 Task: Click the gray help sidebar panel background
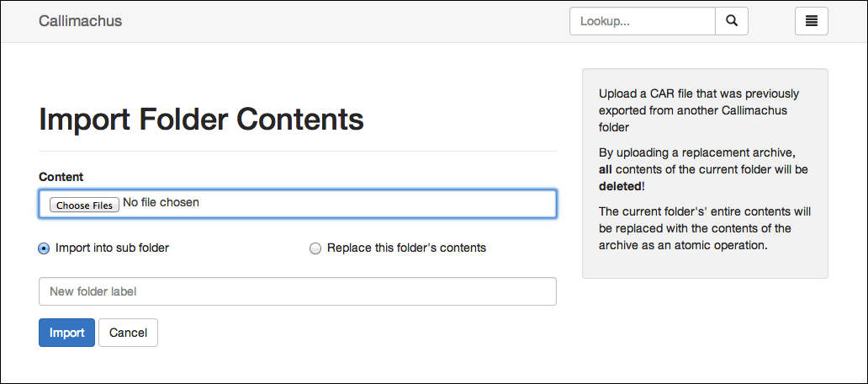click(x=705, y=266)
